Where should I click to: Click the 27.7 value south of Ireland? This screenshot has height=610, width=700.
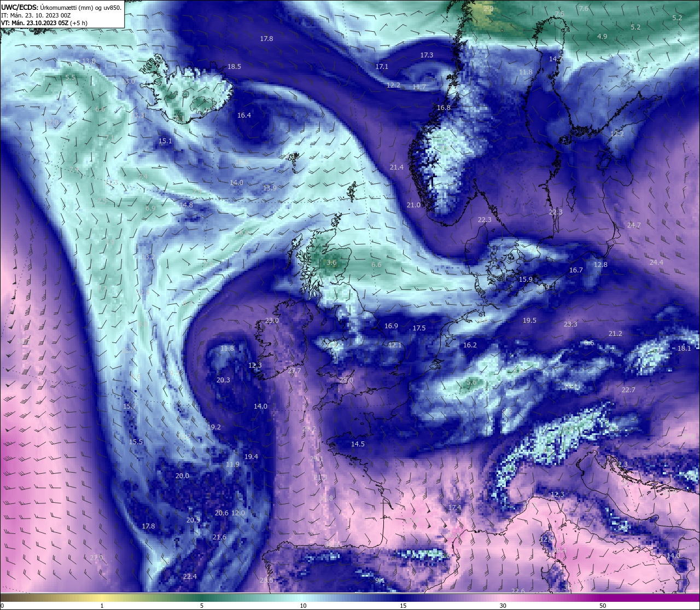click(294, 370)
